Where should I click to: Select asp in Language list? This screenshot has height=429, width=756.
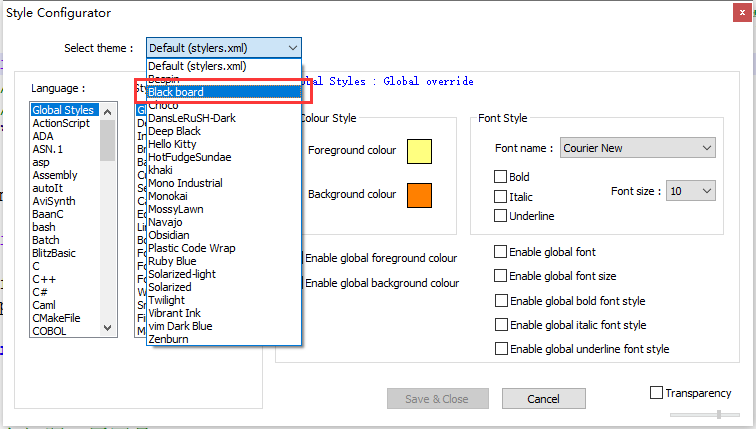(x=65, y=162)
